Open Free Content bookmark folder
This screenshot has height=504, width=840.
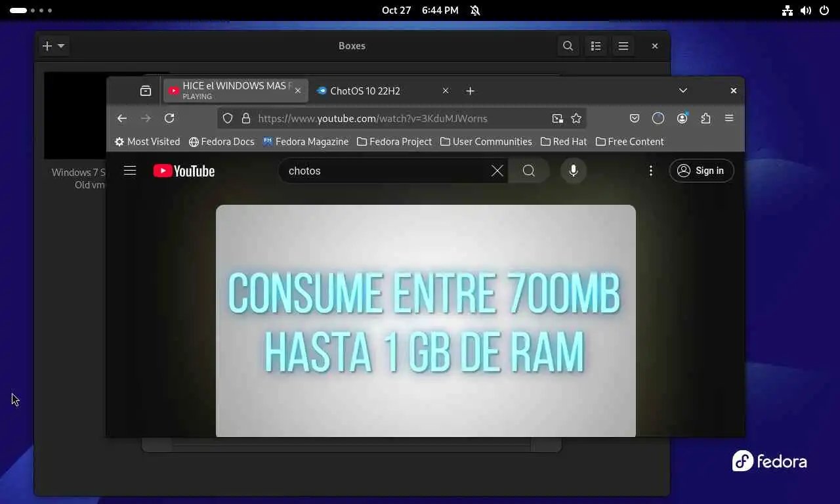[x=629, y=142]
